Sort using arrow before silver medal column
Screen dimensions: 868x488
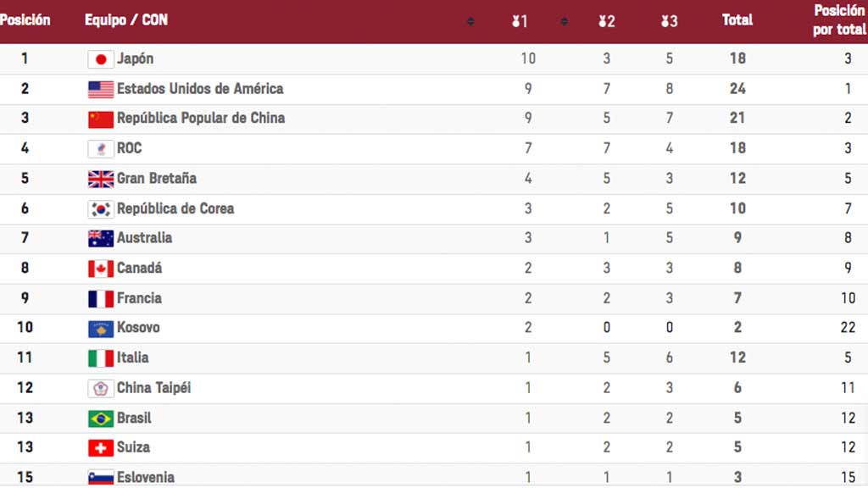(564, 21)
